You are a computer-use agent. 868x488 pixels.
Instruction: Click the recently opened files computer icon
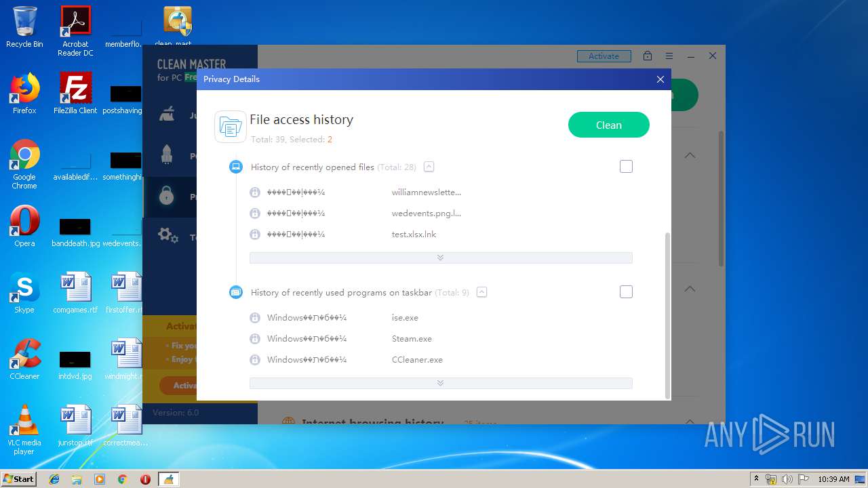[236, 167]
